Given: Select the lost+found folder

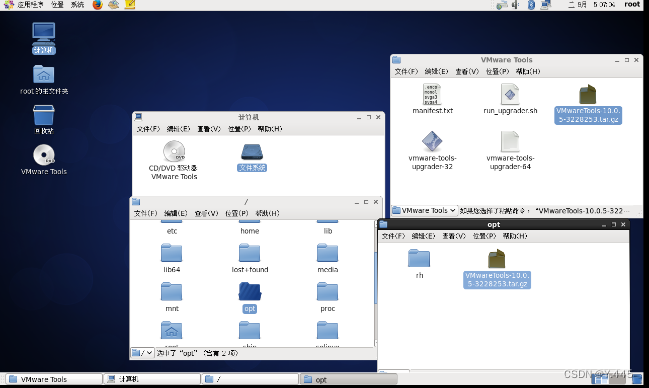Looking at the screenshot, I should pyautogui.click(x=250, y=258).
